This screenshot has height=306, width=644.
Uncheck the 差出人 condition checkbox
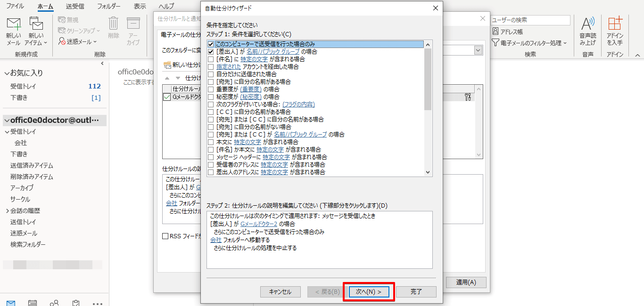tap(211, 52)
